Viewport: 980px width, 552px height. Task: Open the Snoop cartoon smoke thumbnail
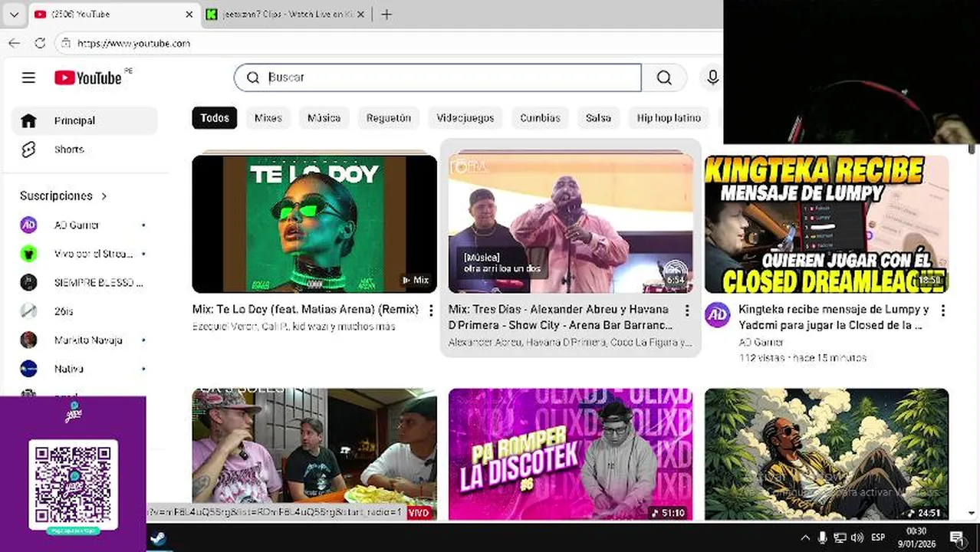click(x=827, y=454)
